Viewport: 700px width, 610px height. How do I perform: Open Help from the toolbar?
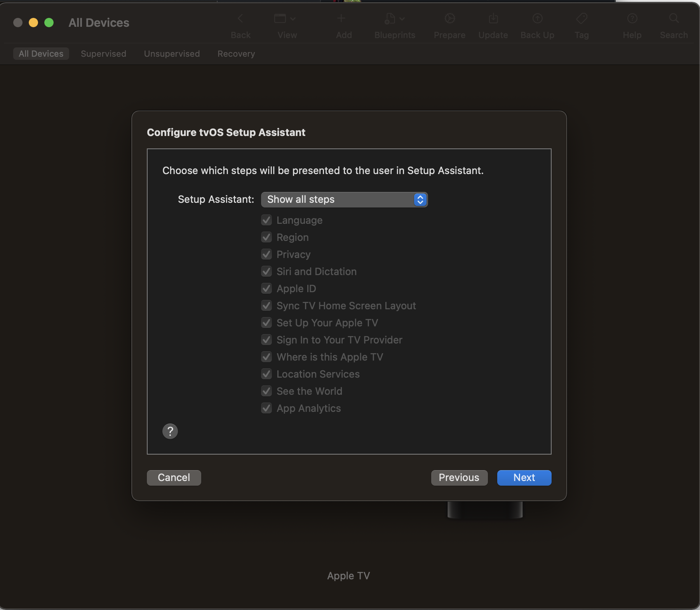[632, 19]
